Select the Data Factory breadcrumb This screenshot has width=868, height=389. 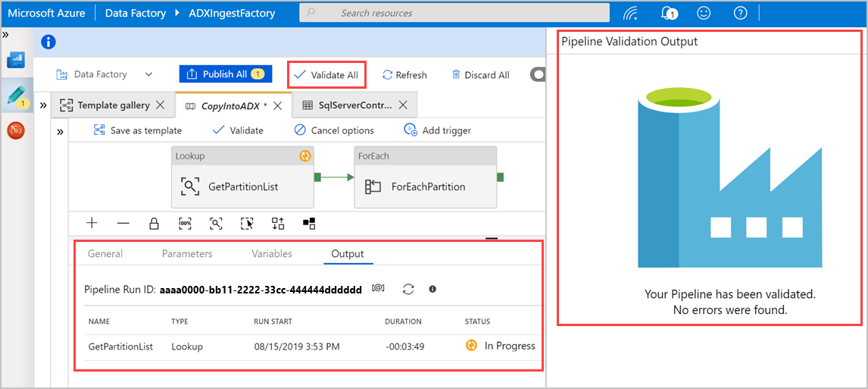coord(135,13)
